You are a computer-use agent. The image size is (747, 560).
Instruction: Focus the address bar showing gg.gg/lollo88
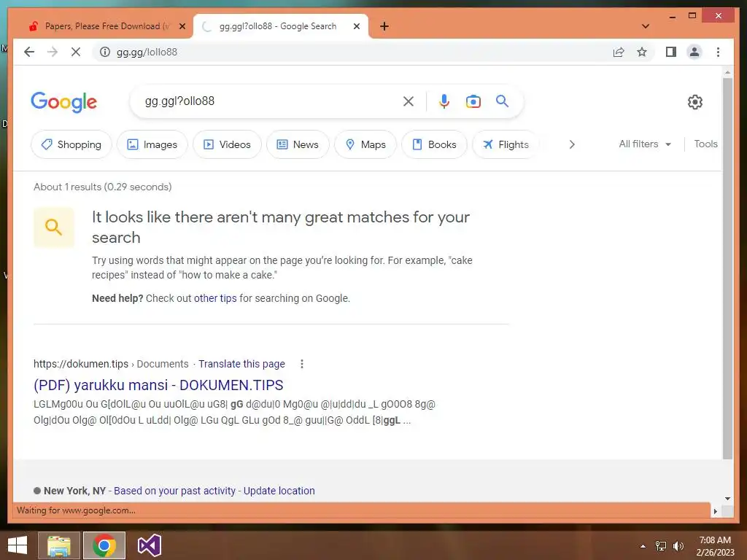352,52
